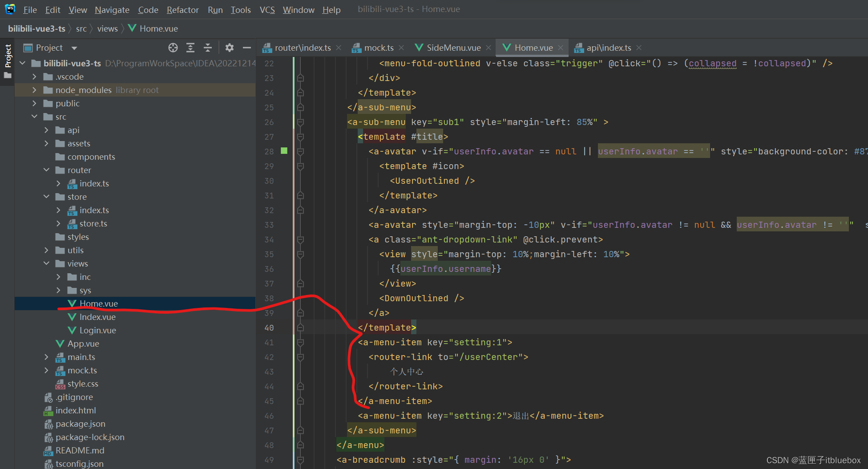Switch to the router\index.ts tab

pos(303,48)
